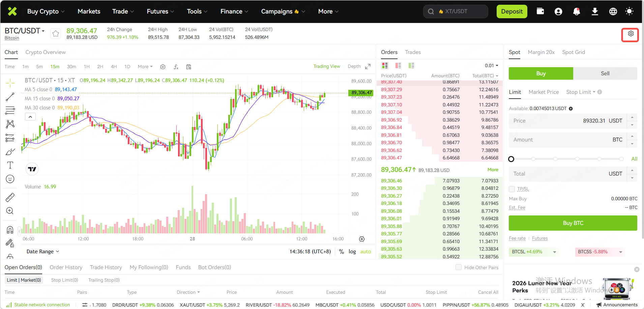The height and width of the screenshot is (309, 644).
Task: Open the notifications bell
Action: pos(577,11)
